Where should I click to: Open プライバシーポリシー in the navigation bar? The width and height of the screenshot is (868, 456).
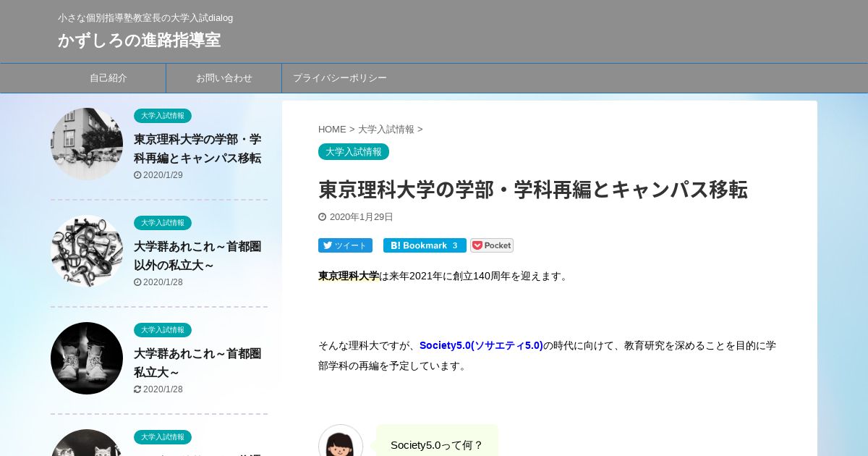[x=340, y=78]
